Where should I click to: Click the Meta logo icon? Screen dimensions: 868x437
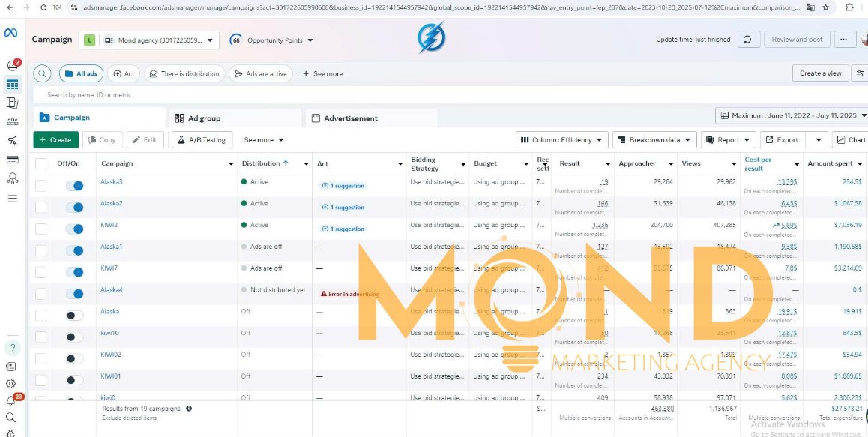10,33
